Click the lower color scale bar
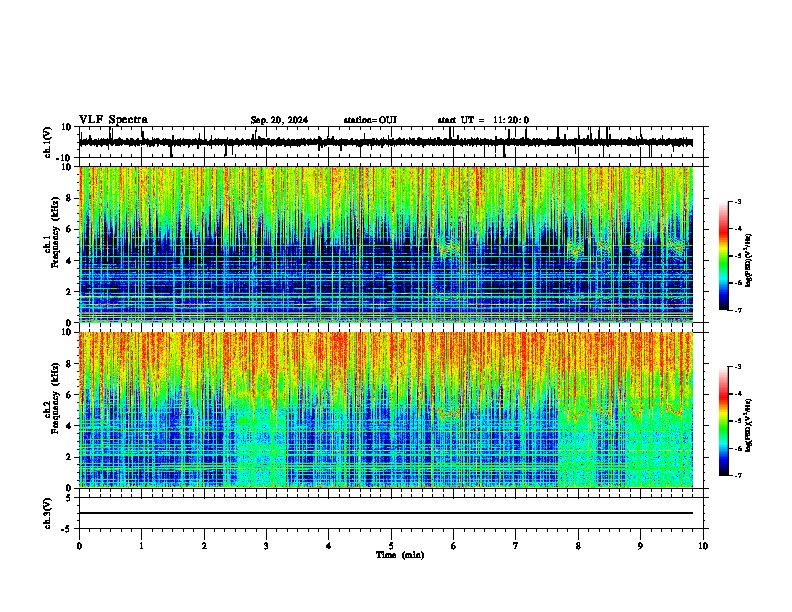The image size is (792, 612). point(724,421)
